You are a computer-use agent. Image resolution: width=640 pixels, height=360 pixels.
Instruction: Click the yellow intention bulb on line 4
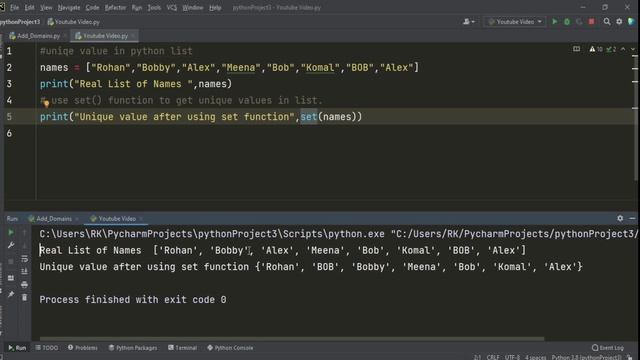(46, 103)
